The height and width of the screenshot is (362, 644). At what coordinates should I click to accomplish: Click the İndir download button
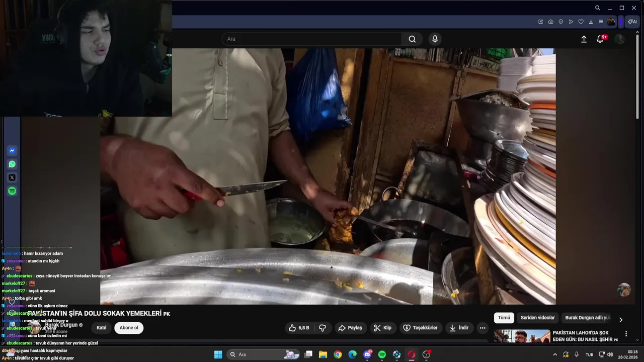[459, 328]
